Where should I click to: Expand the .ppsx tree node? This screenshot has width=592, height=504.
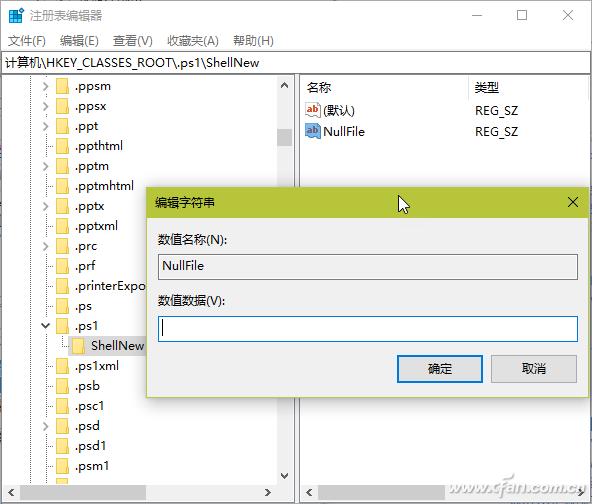45,106
